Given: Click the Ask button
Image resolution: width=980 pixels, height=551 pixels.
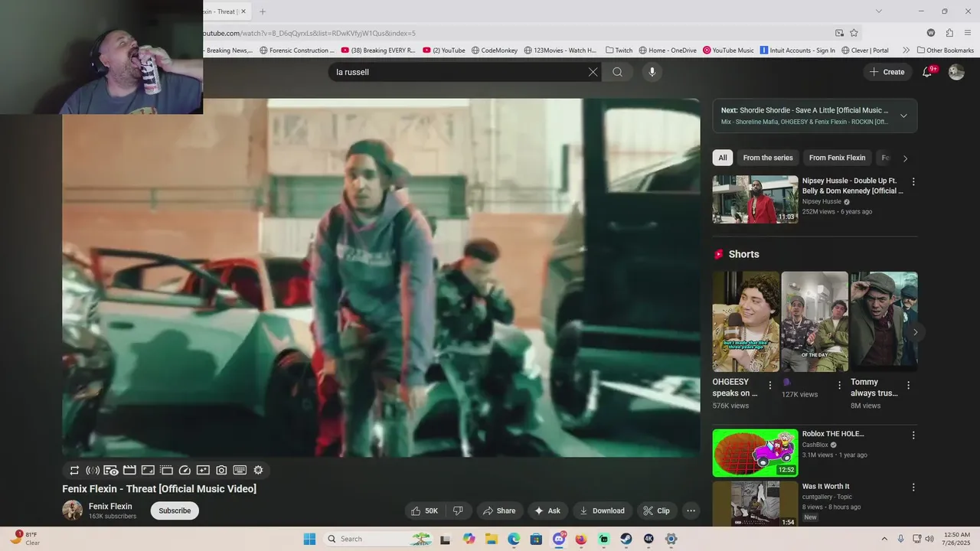Looking at the screenshot, I should pyautogui.click(x=547, y=510).
